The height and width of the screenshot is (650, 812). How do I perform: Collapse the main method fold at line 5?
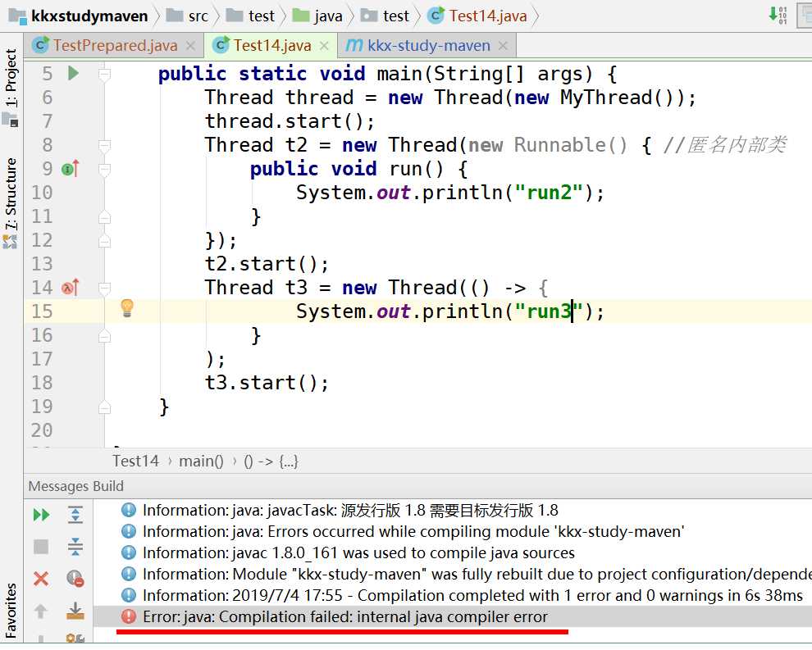(105, 74)
